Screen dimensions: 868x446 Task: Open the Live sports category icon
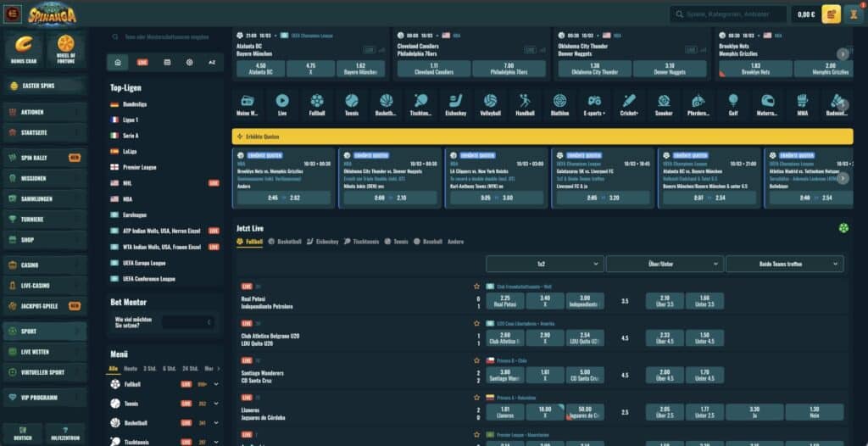click(282, 104)
